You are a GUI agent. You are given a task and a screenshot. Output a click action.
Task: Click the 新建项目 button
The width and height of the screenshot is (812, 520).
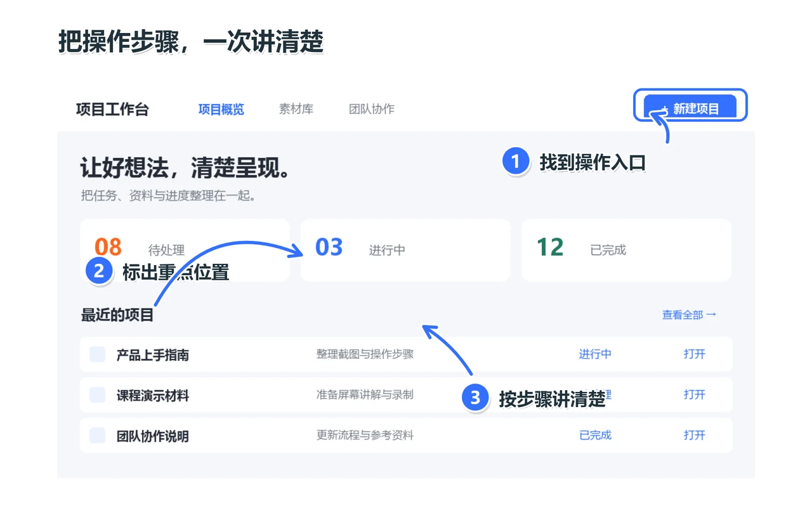point(690,107)
